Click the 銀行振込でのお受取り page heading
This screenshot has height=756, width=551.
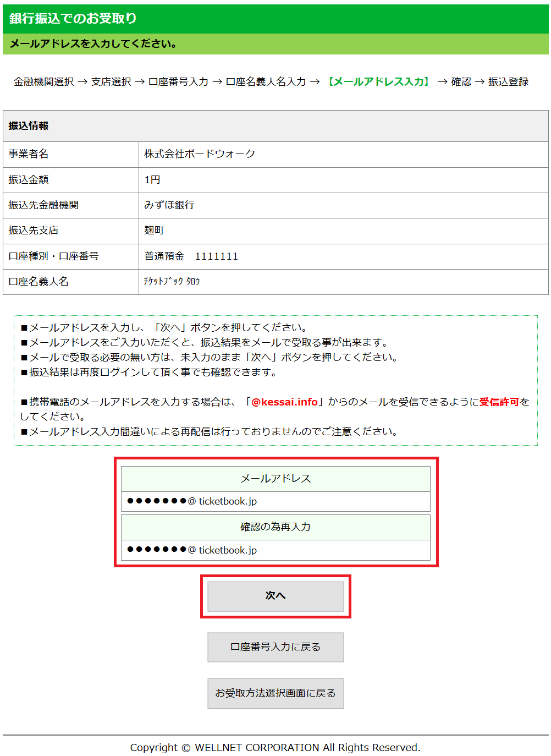coord(73,19)
